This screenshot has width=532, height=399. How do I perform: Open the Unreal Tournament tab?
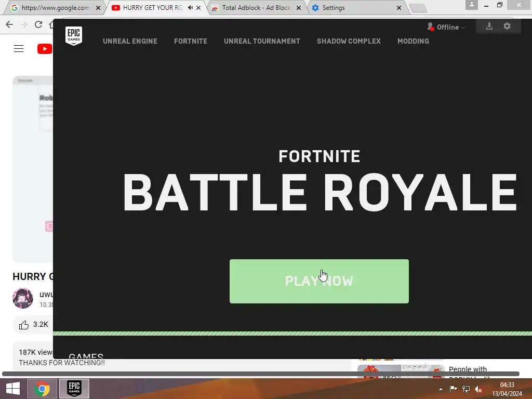(262, 41)
